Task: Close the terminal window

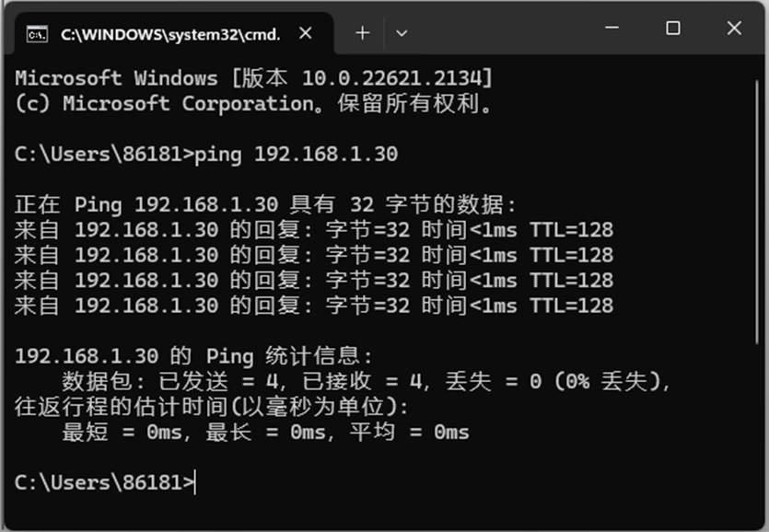Action: [734, 28]
